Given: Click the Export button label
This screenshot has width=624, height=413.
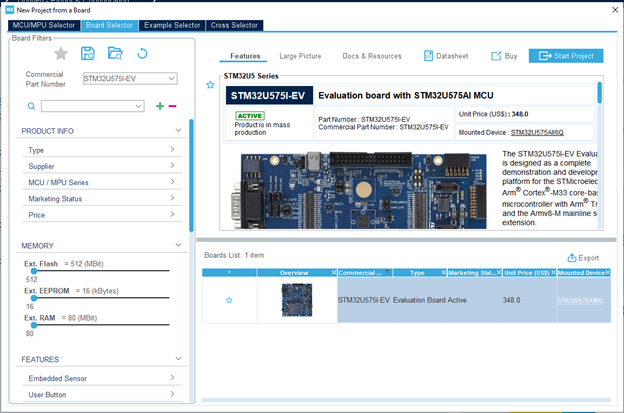Looking at the screenshot, I should tap(588, 258).
